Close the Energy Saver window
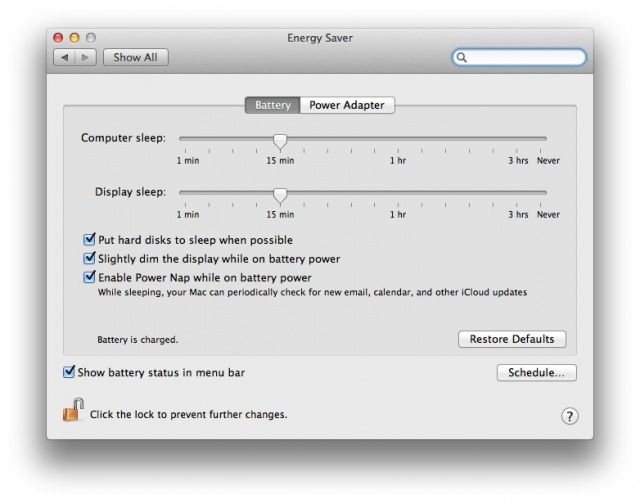 pyautogui.click(x=58, y=38)
